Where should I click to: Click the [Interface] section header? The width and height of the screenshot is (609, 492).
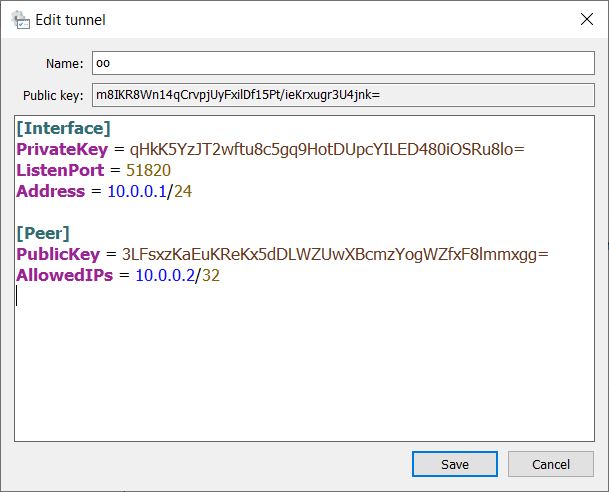click(63, 128)
